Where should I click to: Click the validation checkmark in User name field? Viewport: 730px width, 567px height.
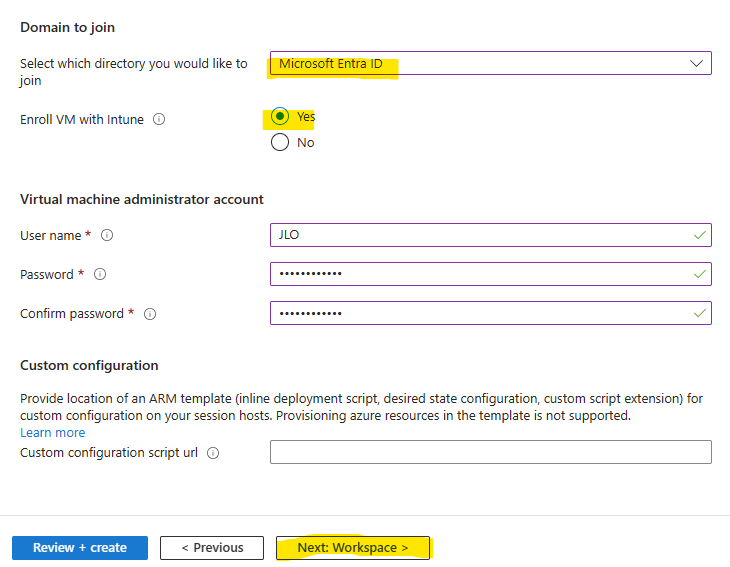[699, 235]
